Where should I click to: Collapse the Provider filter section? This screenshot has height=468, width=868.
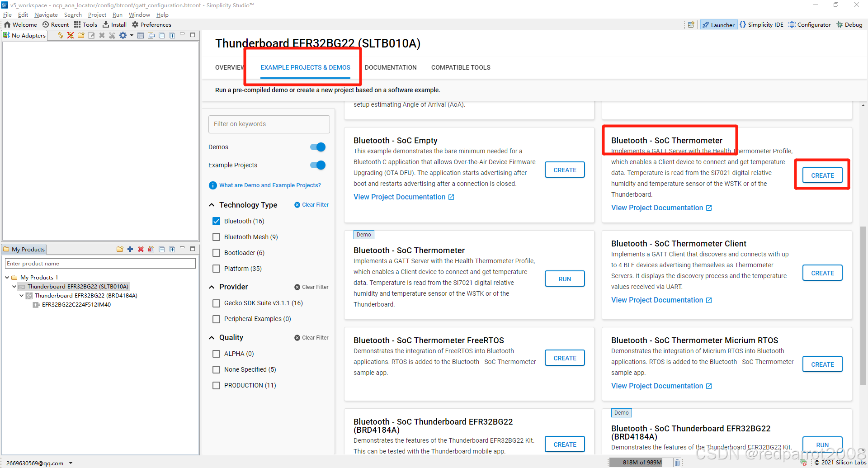point(212,287)
